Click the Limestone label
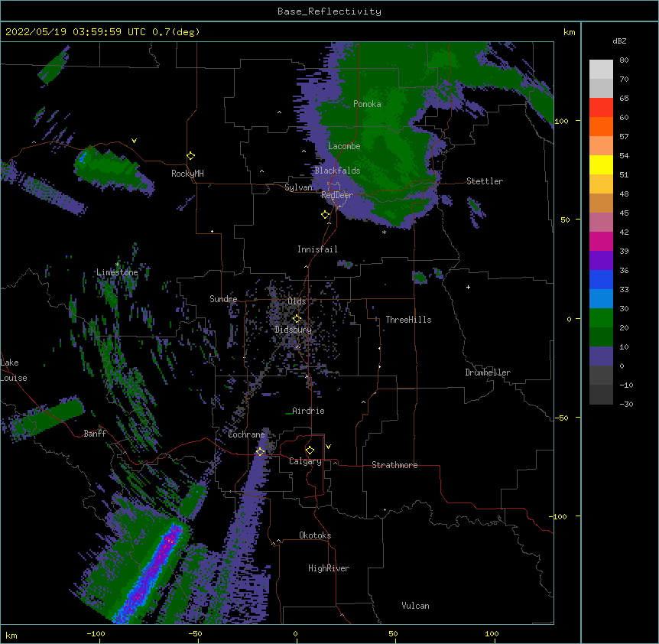659x644 pixels. click(x=117, y=272)
